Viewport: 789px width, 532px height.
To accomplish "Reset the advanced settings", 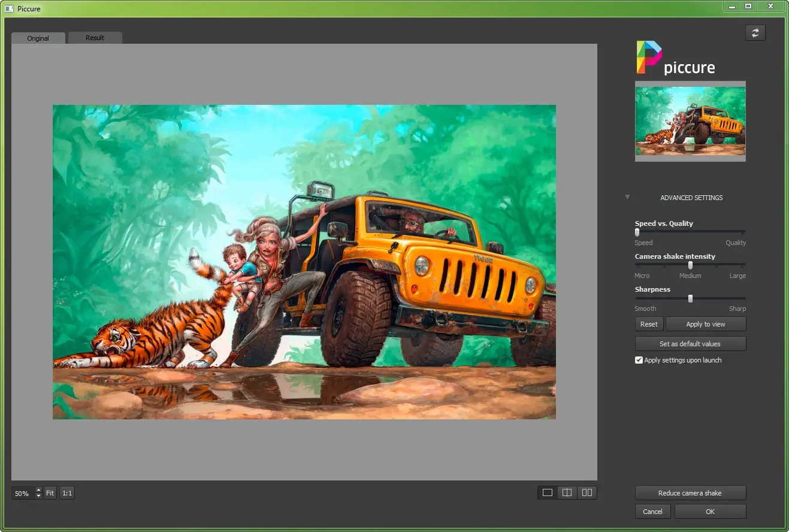I will pyautogui.click(x=649, y=324).
